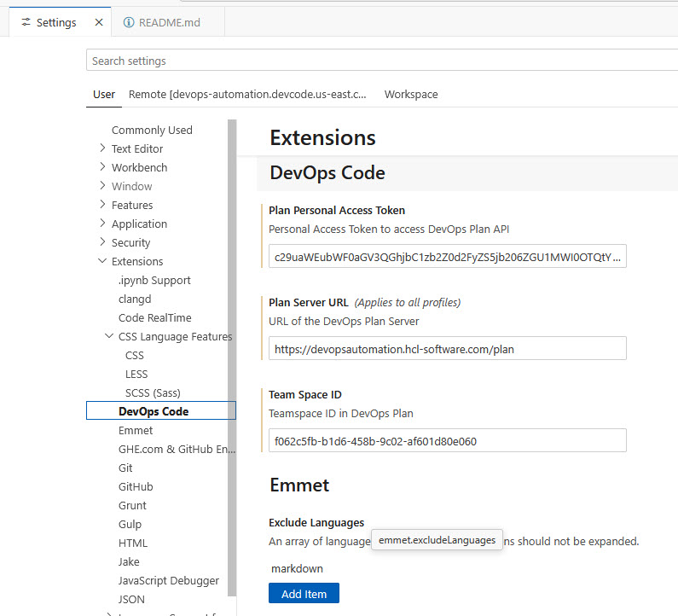Click the Settings tab icon
Screen dimensions: 678x616
click(x=26, y=23)
